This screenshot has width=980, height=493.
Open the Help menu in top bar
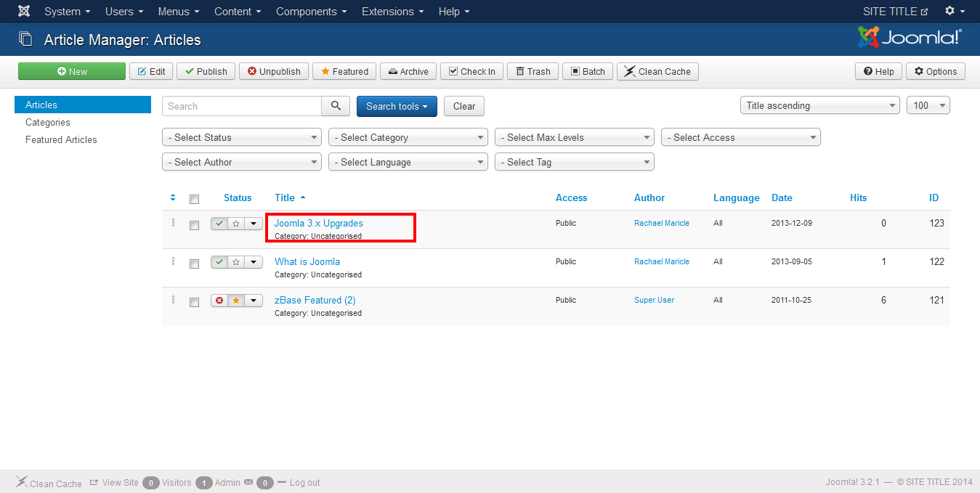[x=454, y=12]
